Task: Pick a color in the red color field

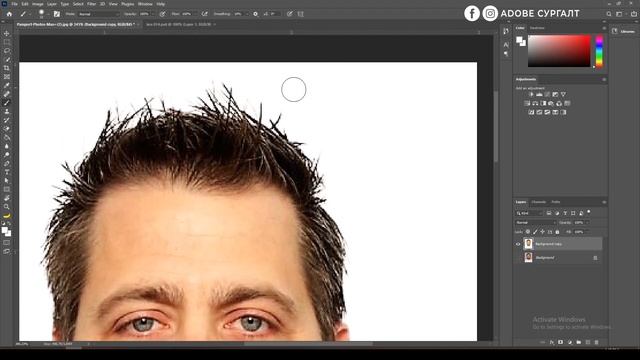Action: (559, 51)
